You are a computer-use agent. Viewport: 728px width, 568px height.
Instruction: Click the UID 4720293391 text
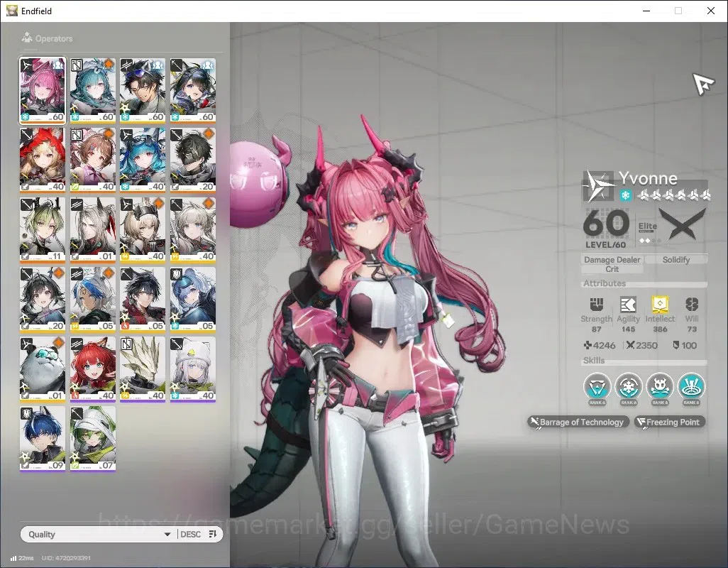(x=66, y=558)
